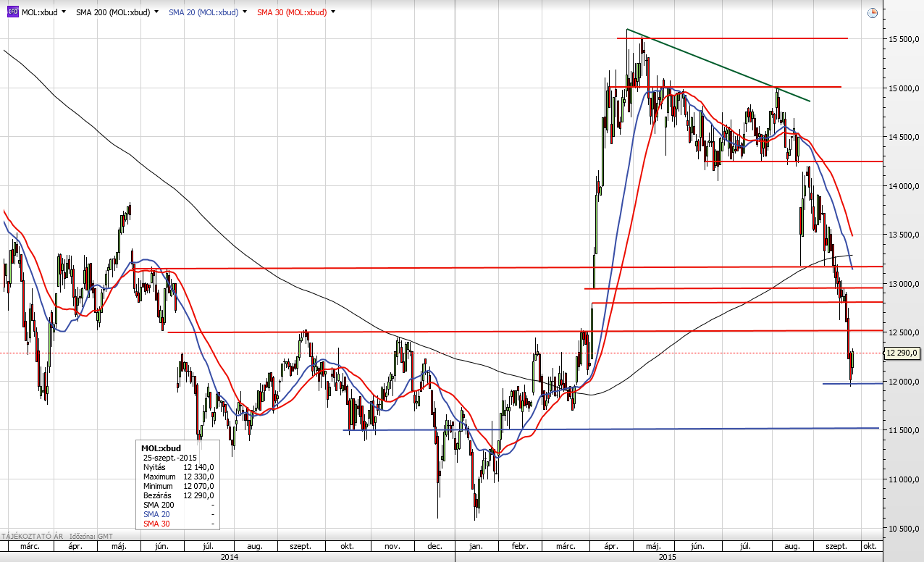Click the TÁJÉKOZTATÓ ÁR label
Image resolution: width=924 pixels, height=562 pixels.
pyautogui.click(x=33, y=537)
